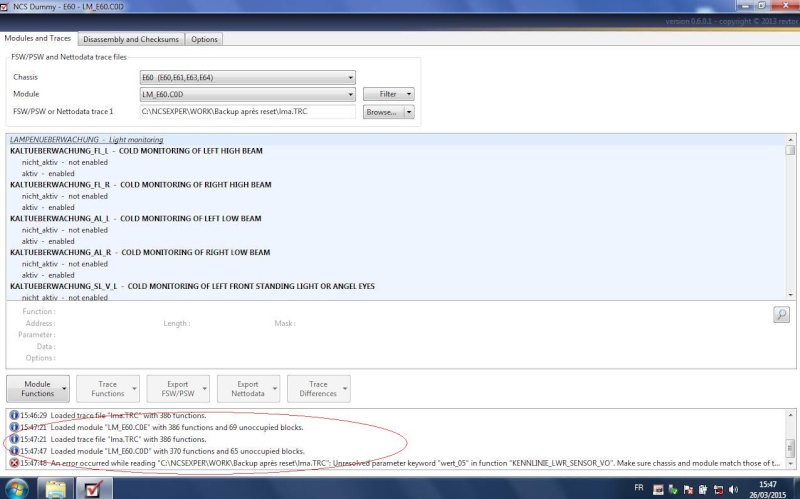
Task: Click the network connection tray icon
Action: click(718, 489)
